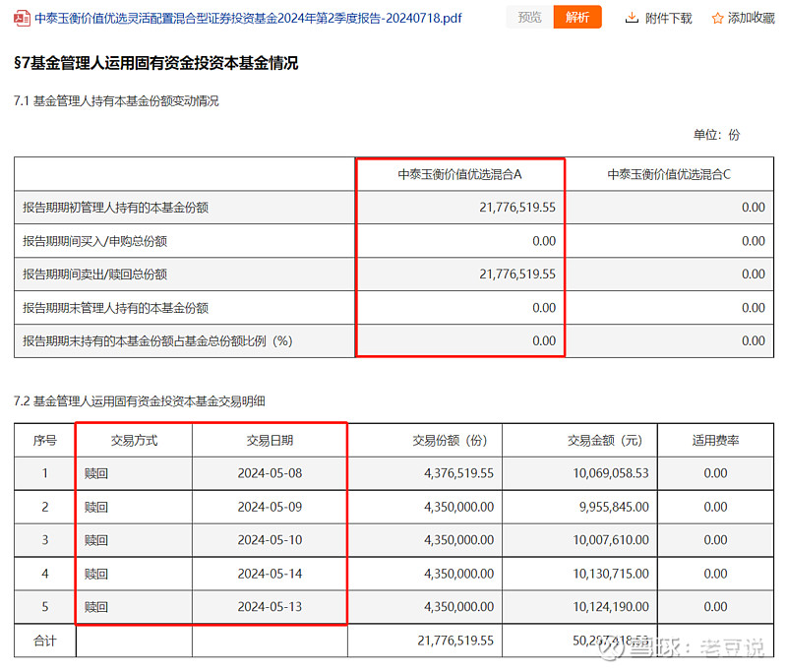Click the download icon for 附件下载
The height and width of the screenshot is (672, 787).
(632, 18)
